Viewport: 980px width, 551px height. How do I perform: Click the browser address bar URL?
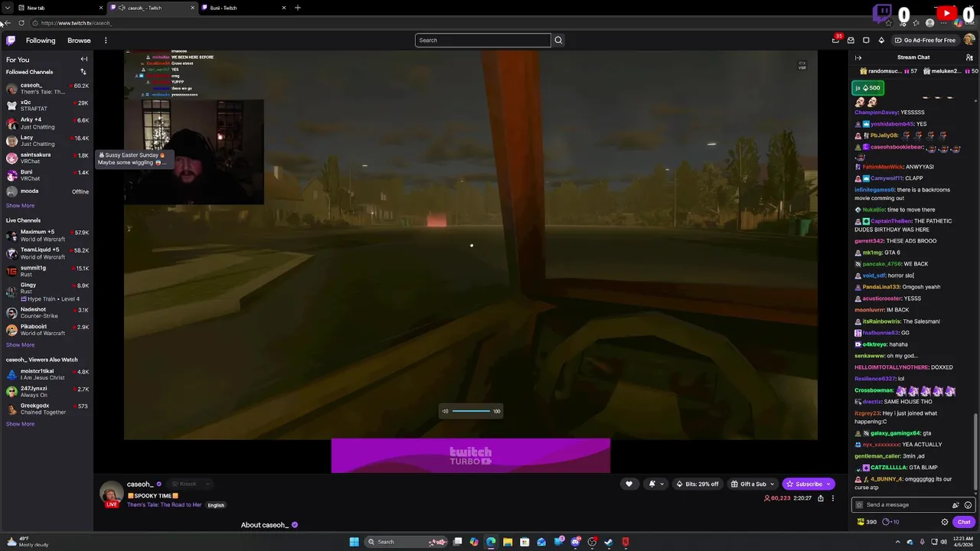[77, 23]
